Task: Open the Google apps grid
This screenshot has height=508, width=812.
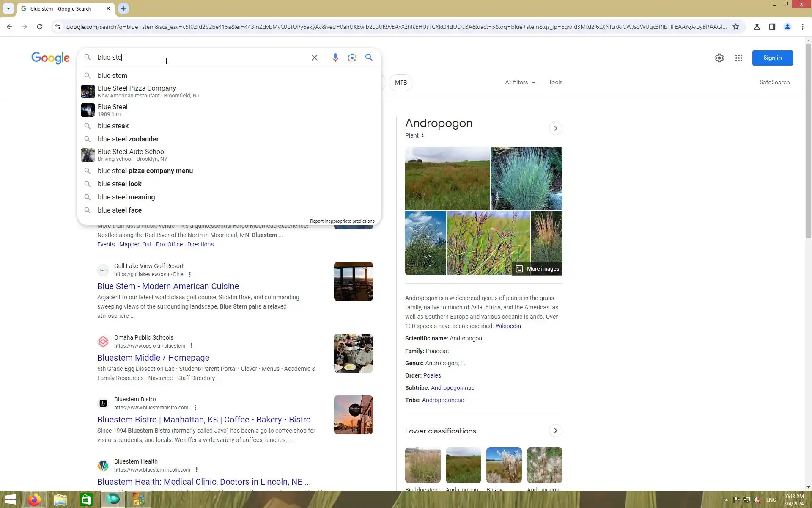Action: point(738,58)
